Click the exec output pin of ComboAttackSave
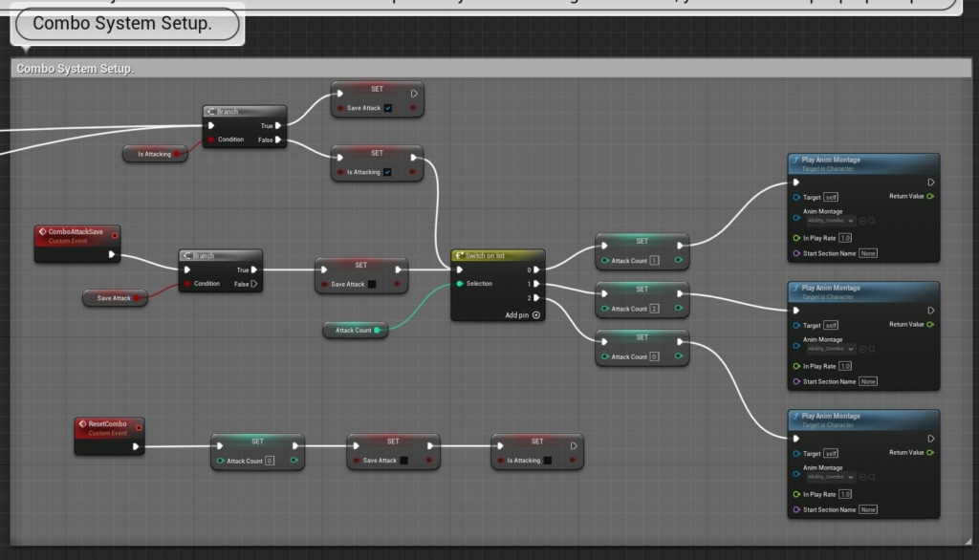 112,254
